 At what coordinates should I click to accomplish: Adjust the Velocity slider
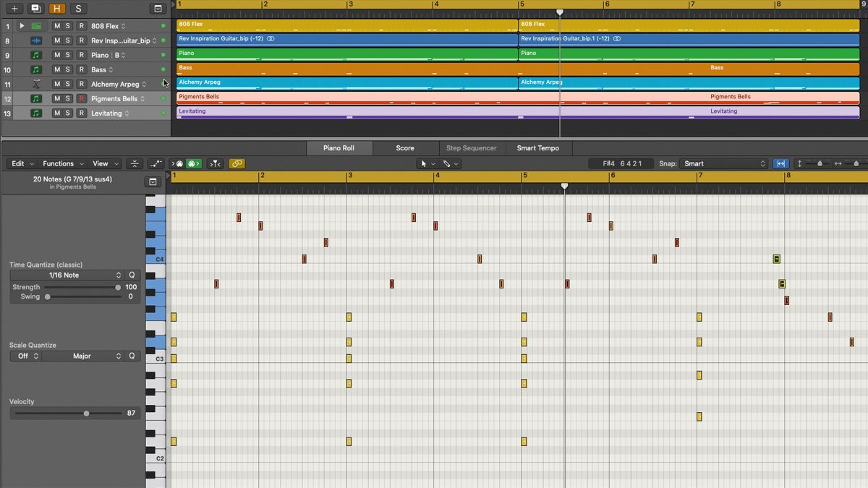[85, 413]
